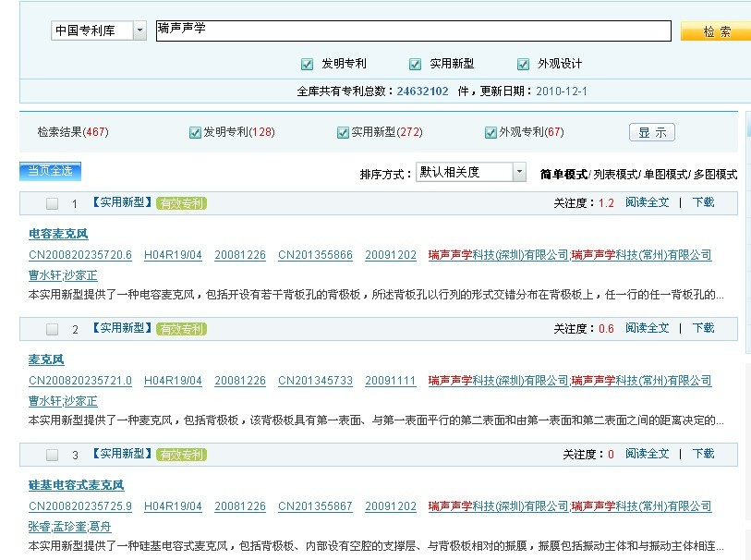Uncheck 外观专利(67) results filter
Screen dimensions: 751x560
pyautogui.click(x=491, y=132)
